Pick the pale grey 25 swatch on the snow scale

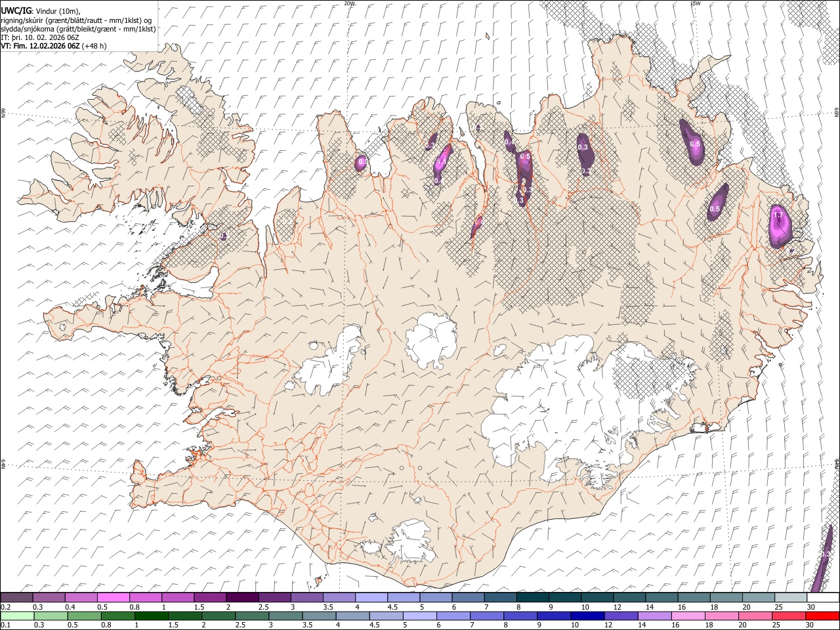(x=790, y=597)
